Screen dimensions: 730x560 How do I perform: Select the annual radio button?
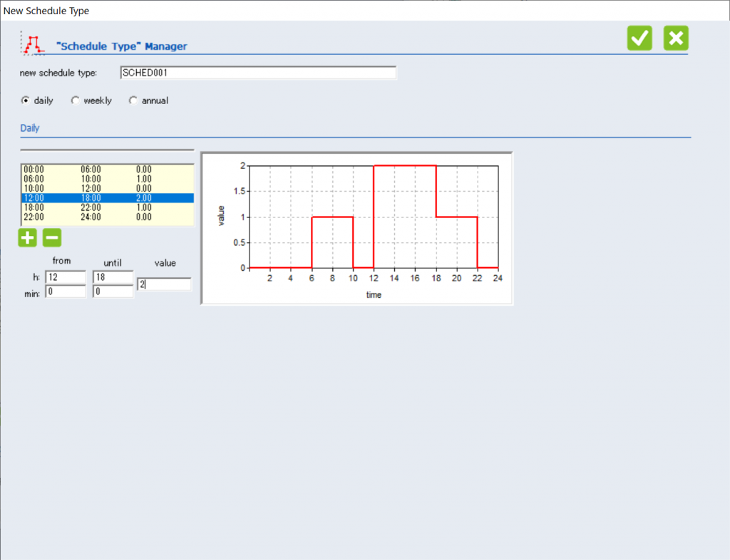tap(133, 100)
